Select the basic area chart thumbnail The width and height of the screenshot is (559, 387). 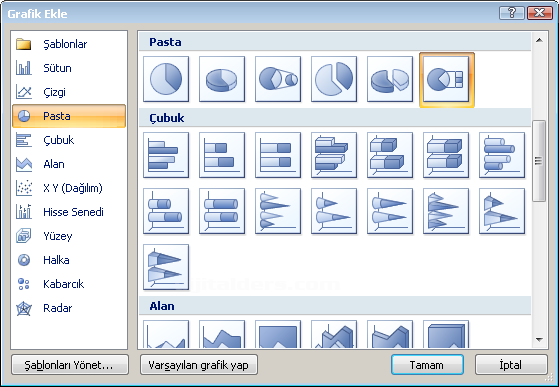pos(166,334)
